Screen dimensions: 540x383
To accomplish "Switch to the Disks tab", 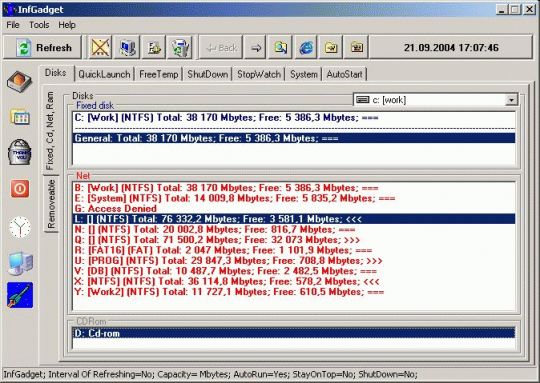I will pyautogui.click(x=55, y=73).
